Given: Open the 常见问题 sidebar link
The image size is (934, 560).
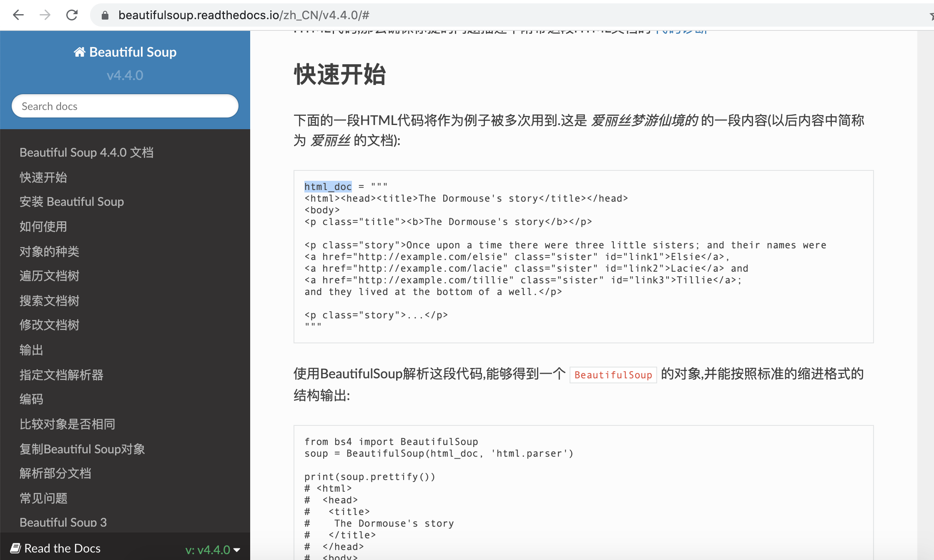Looking at the screenshot, I should (x=43, y=498).
